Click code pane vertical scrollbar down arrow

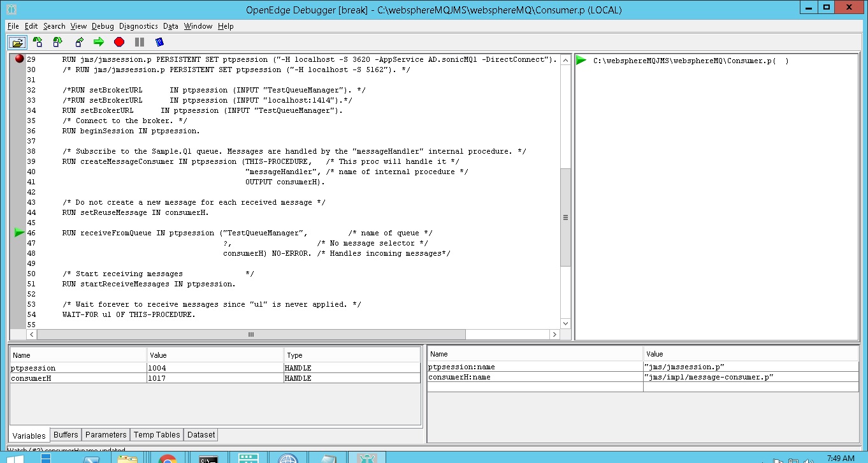coord(565,323)
